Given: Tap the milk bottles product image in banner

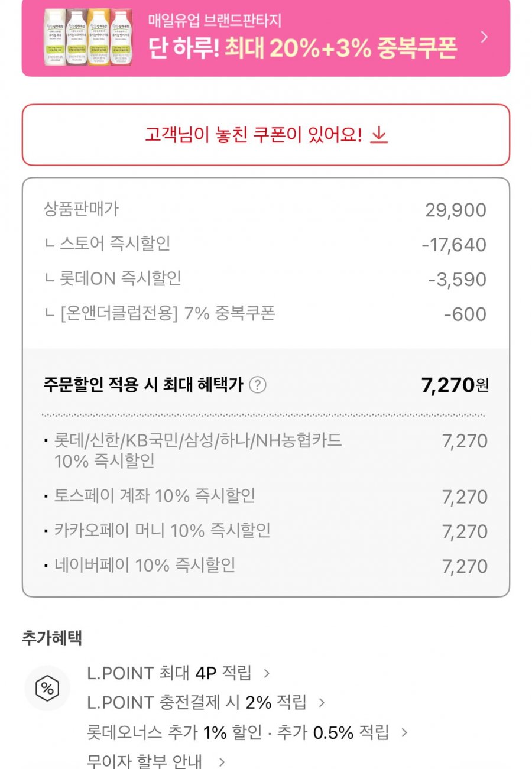Looking at the screenshot, I should tap(89, 37).
